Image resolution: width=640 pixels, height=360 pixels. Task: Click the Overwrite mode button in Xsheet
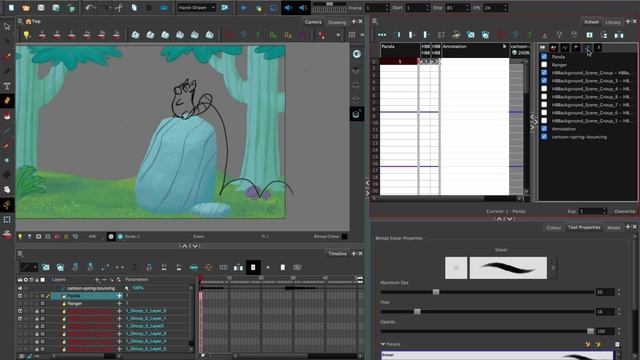pyautogui.click(x=624, y=211)
